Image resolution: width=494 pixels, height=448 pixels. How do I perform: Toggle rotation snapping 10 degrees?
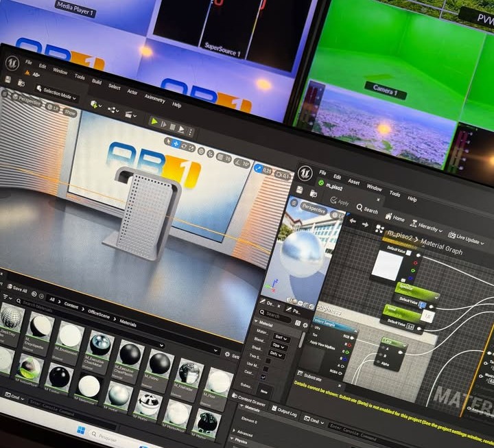(242, 163)
